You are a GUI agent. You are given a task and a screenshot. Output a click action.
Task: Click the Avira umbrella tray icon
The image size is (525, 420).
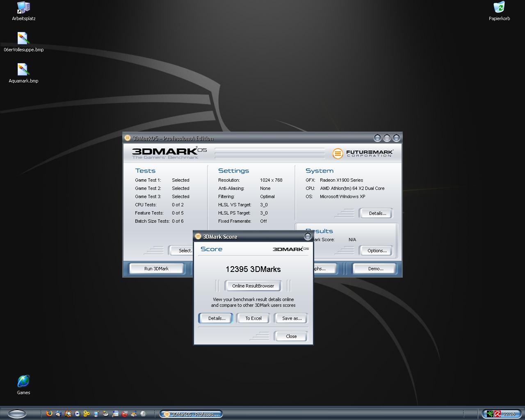[x=497, y=414]
